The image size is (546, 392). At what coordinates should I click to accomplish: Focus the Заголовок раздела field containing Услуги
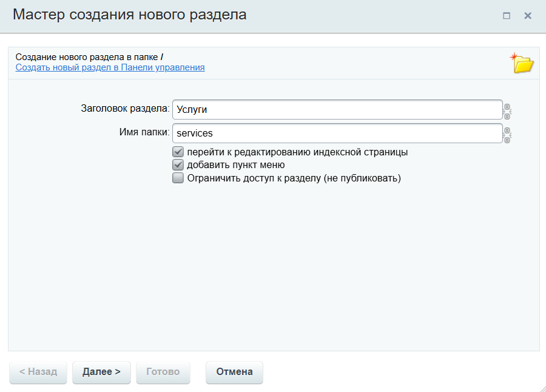pyautogui.click(x=337, y=109)
